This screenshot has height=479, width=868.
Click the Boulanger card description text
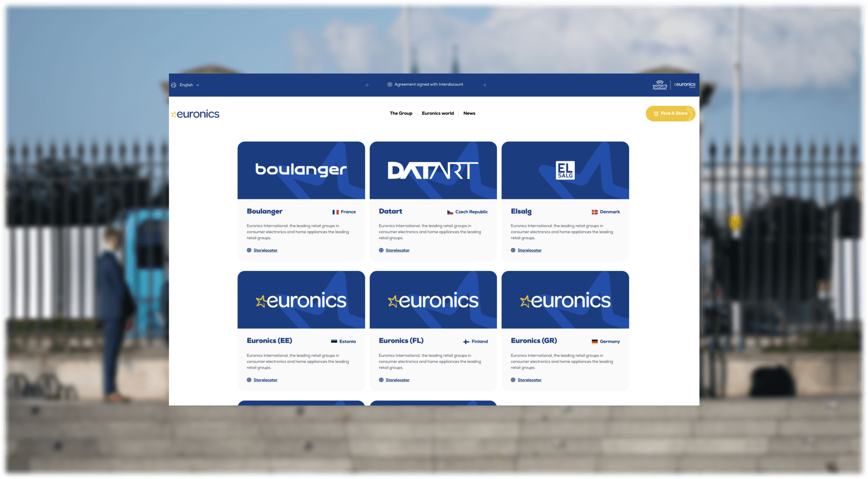pos(298,232)
